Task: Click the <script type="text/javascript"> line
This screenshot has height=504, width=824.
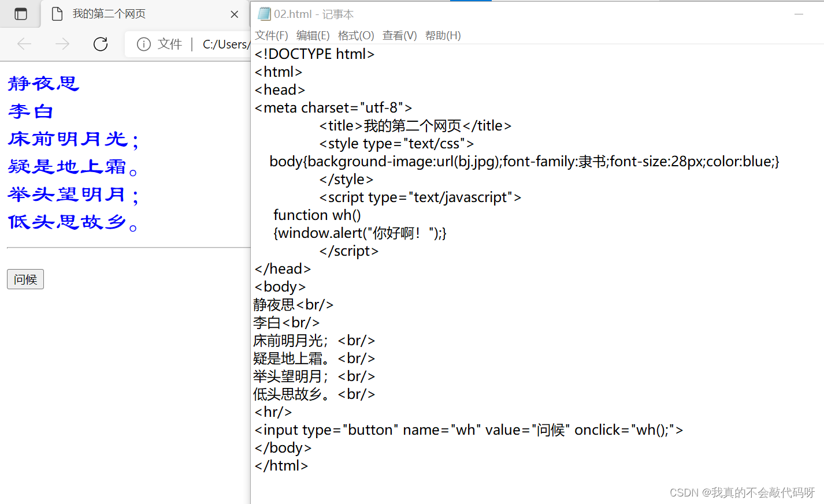Action: [420, 197]
